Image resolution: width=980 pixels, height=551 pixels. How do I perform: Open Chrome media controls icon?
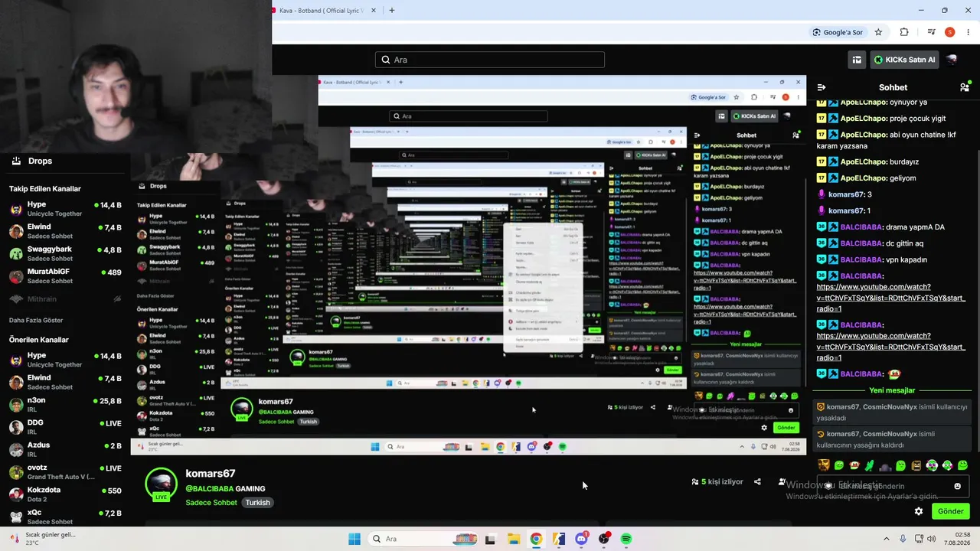[x=931, y=32]
